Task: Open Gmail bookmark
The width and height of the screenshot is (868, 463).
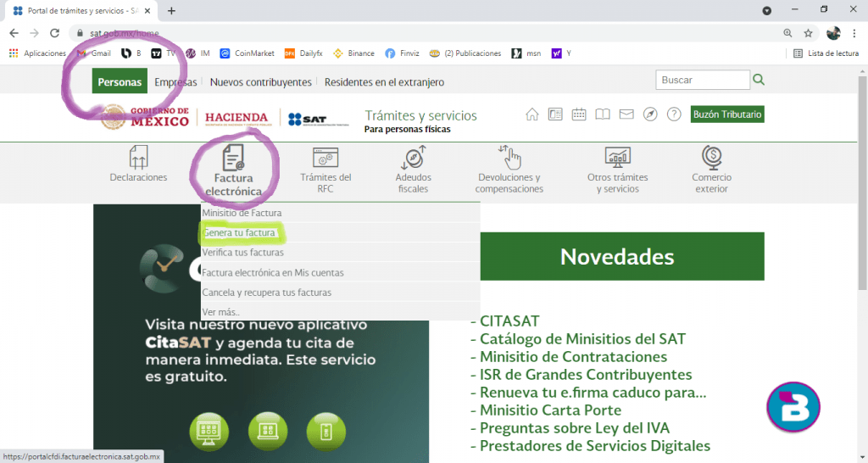Action: [94, 53]
